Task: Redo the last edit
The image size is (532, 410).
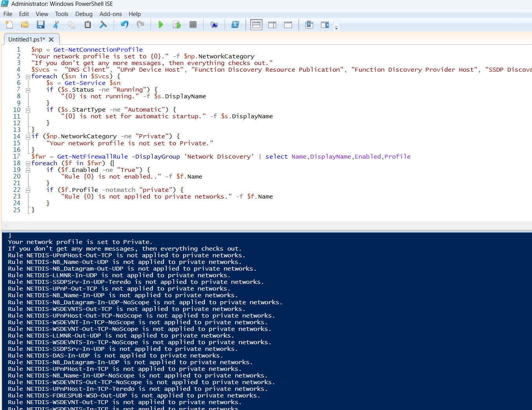Action: 140,25
